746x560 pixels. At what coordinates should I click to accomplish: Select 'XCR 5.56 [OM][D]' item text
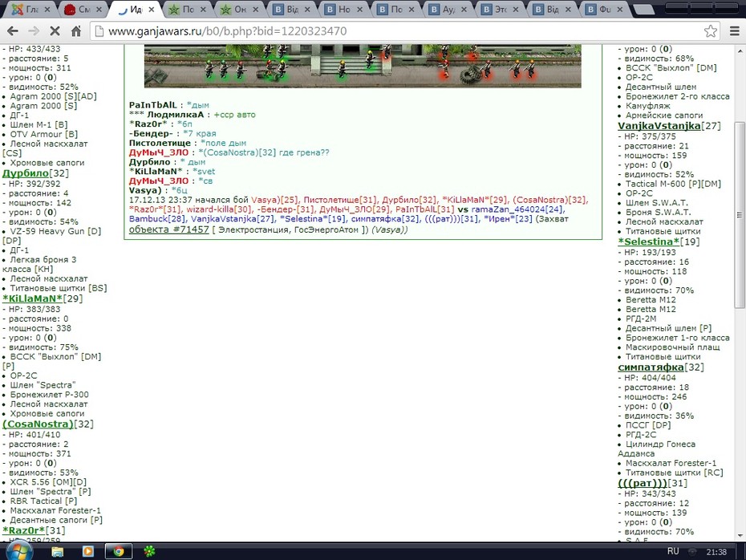tap(48, 482)
